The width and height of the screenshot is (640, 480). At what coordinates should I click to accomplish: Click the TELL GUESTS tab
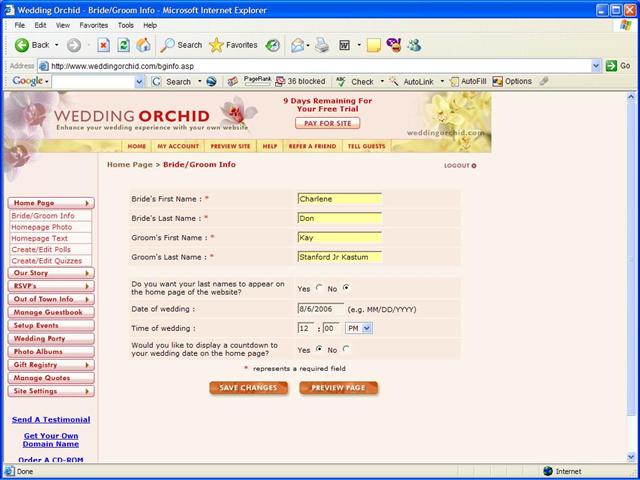coord(366,146)
